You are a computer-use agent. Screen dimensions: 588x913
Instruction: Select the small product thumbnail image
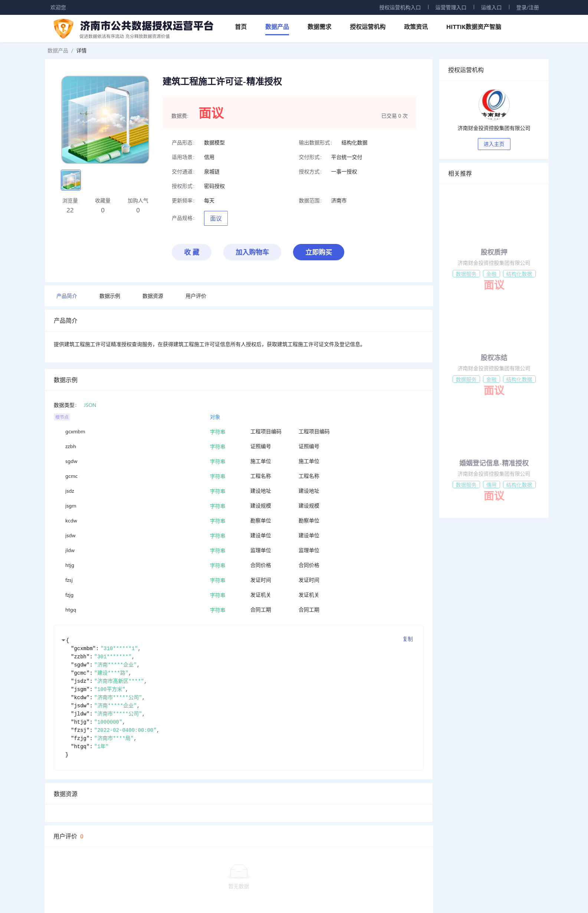(x=70, y=180)
